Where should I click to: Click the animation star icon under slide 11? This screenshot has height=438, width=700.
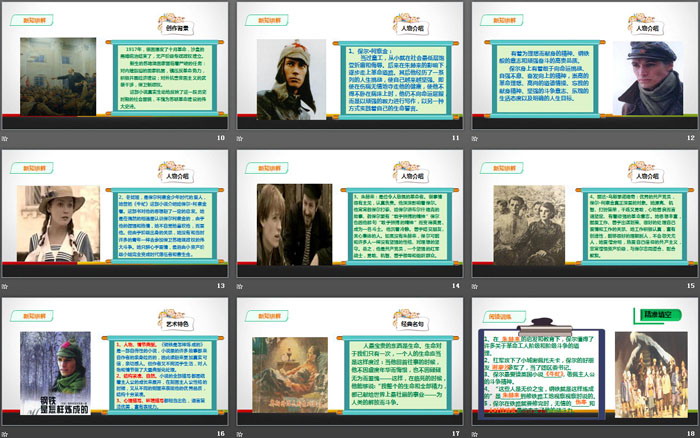pyautogui.click(x=240, y=138)
